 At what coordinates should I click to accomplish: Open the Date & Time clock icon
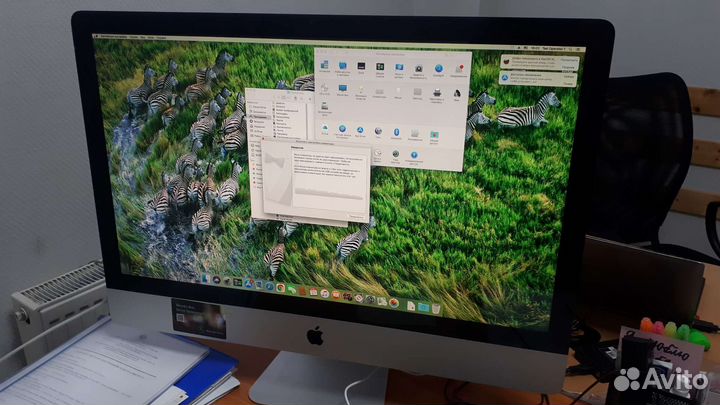click(377, 153)
